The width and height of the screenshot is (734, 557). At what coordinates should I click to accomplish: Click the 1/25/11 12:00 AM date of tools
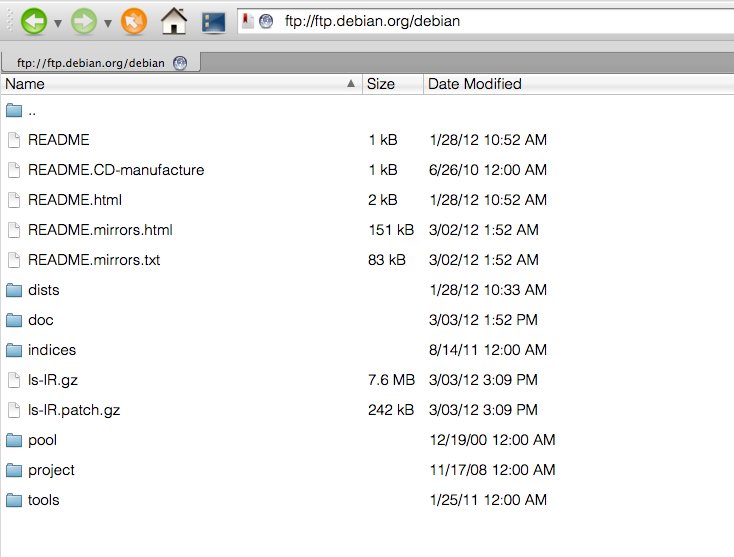click(x=488, y=500)
